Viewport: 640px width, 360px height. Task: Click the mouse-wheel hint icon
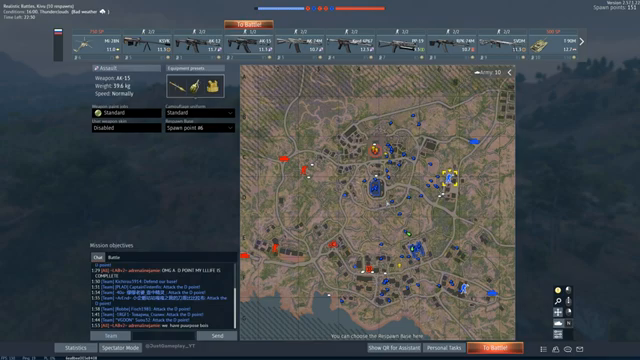click(569, 301)
